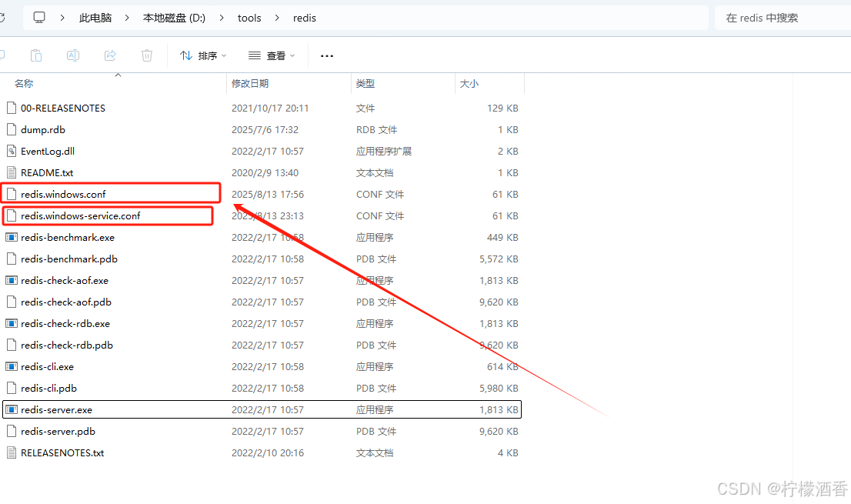Select the redis-cli.exe application icon
851x504 pixels.
coord(11,366)
